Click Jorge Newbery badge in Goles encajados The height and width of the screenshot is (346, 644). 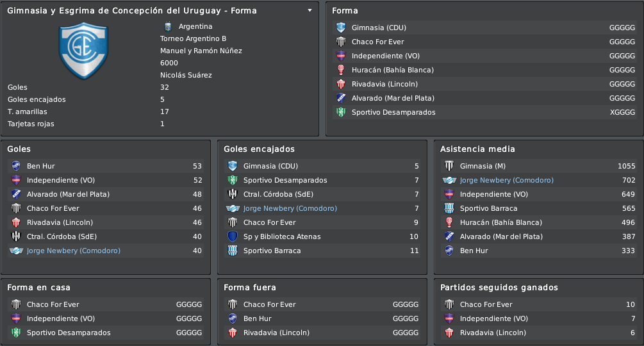pyautogui.click(x=233, y=208)
